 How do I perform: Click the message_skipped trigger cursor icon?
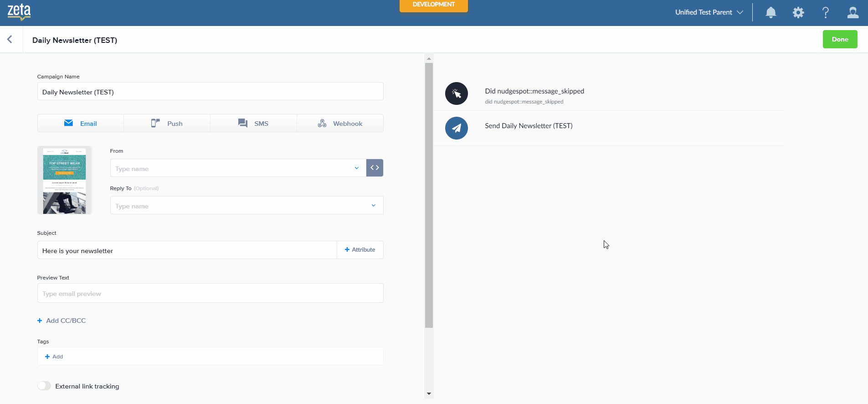click(x=456, y=93)
